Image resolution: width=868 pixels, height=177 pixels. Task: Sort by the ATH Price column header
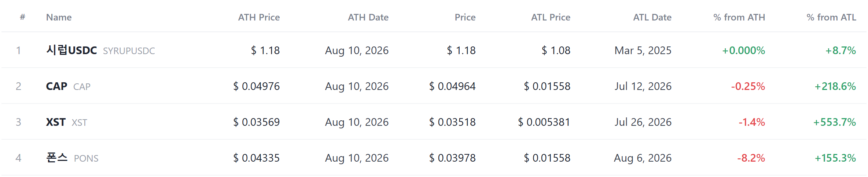coord(259,17)
